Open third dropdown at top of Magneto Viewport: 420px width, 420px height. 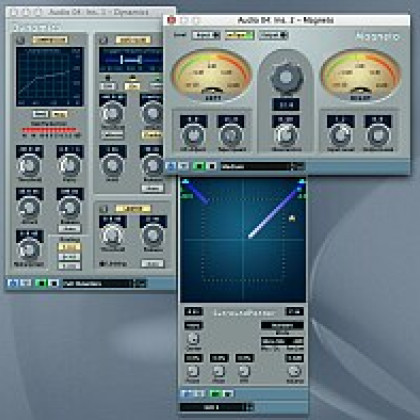coord(273,35)
